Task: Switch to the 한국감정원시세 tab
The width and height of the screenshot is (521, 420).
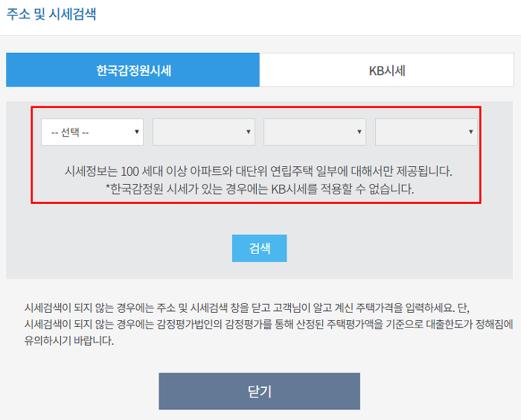Action: pos(132,70)
